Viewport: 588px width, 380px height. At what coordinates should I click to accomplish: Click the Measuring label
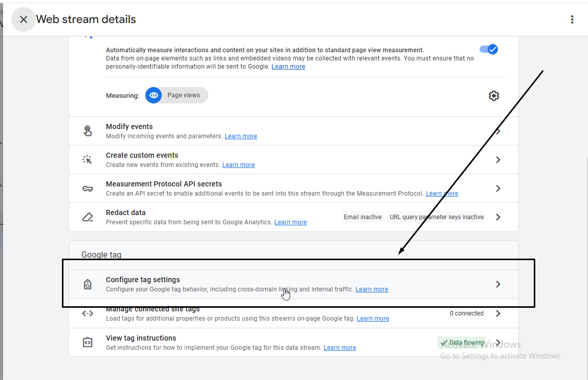click(122, 96)
